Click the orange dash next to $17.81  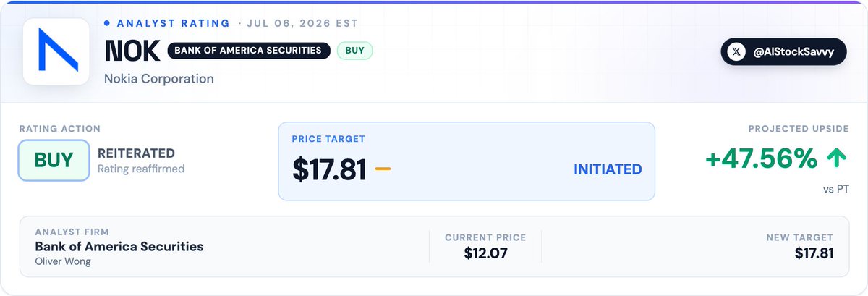[x=383, y=169]
